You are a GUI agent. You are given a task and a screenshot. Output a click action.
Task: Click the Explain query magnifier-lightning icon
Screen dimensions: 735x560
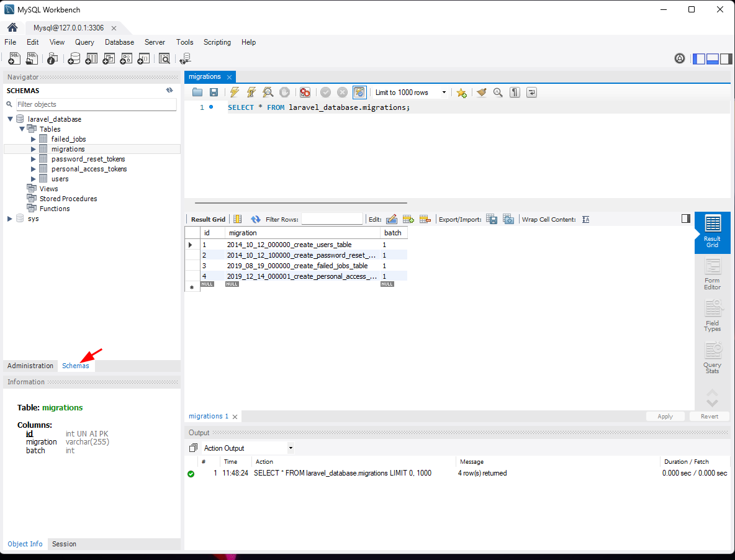point(268,93)
